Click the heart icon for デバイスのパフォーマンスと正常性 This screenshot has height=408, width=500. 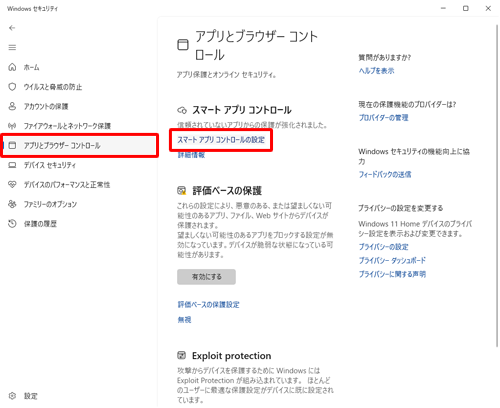point(12,184)
